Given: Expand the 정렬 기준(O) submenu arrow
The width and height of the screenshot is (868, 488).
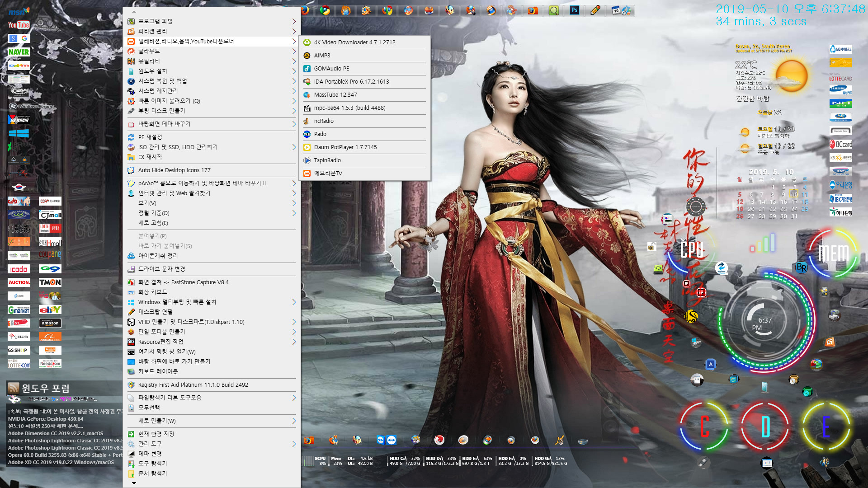Looking at the screenshot, I should (x=294, y=213).
